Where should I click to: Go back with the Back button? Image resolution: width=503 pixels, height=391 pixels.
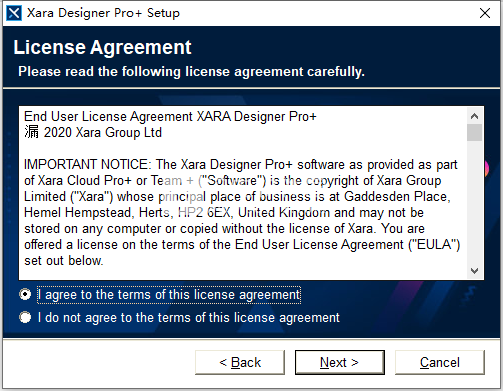tap(240, 362)
